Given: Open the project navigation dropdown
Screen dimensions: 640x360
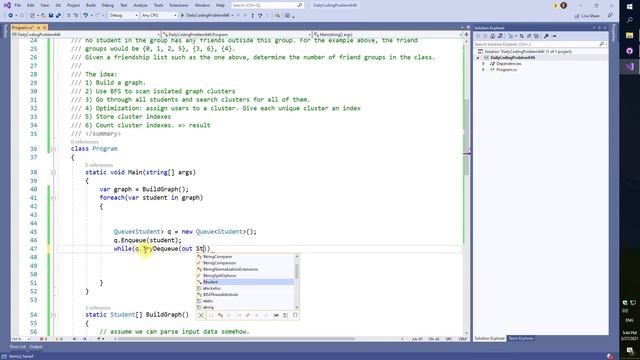Looking at the screenshot, I should pyautogui.click(x=86, y=35).
